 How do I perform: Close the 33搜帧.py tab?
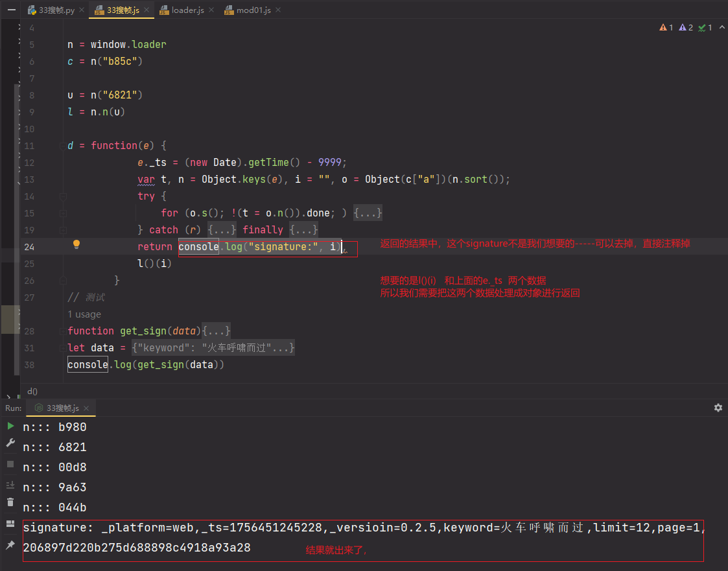(x=82, y=10)
